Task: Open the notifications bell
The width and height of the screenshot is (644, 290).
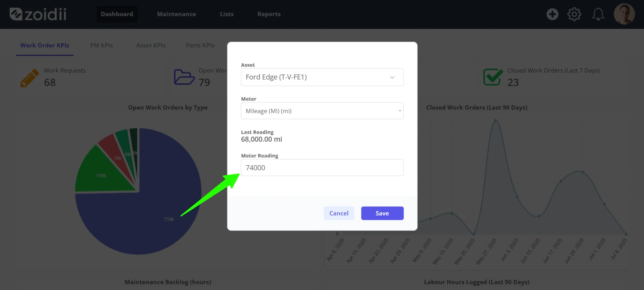Action: tap(598, 14)
